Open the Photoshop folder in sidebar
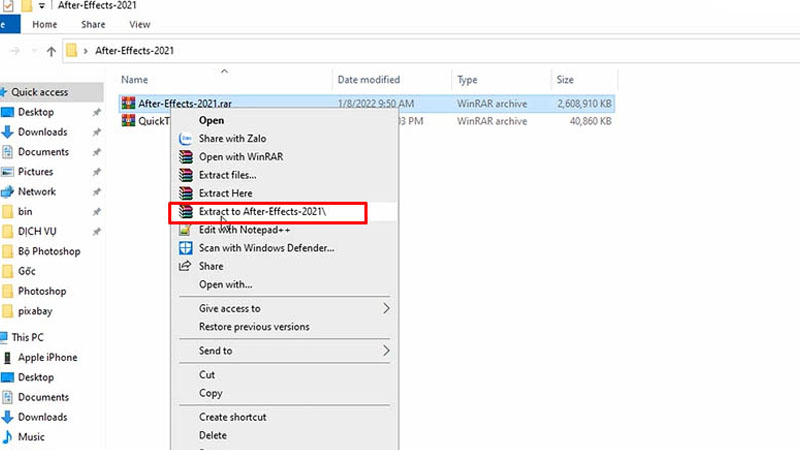The image size is (800, 450). 42,291
